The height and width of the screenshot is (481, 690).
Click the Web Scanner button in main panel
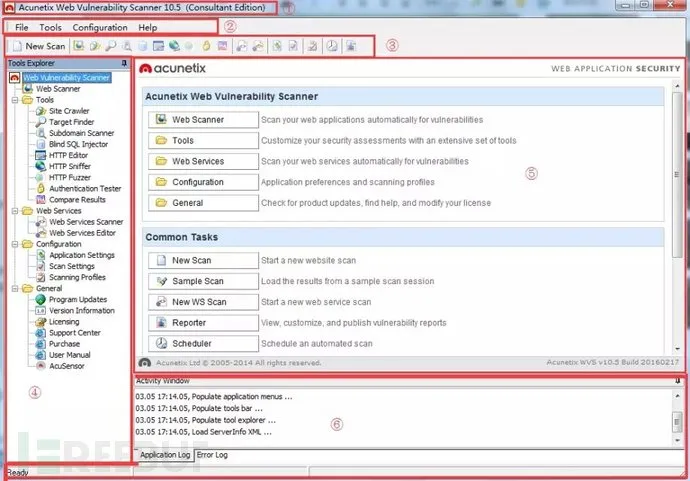tap(203, 120)
